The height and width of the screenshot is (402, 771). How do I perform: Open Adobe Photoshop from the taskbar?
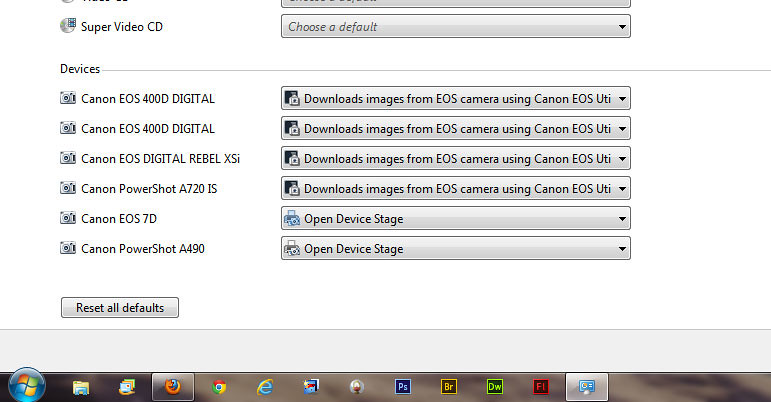403,386
